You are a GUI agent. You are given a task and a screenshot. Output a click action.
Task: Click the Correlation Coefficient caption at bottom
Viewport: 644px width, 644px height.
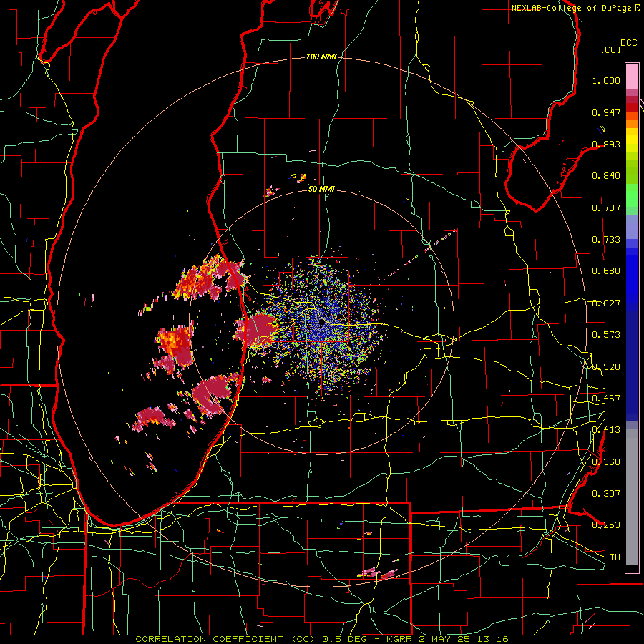coord(322,639)
